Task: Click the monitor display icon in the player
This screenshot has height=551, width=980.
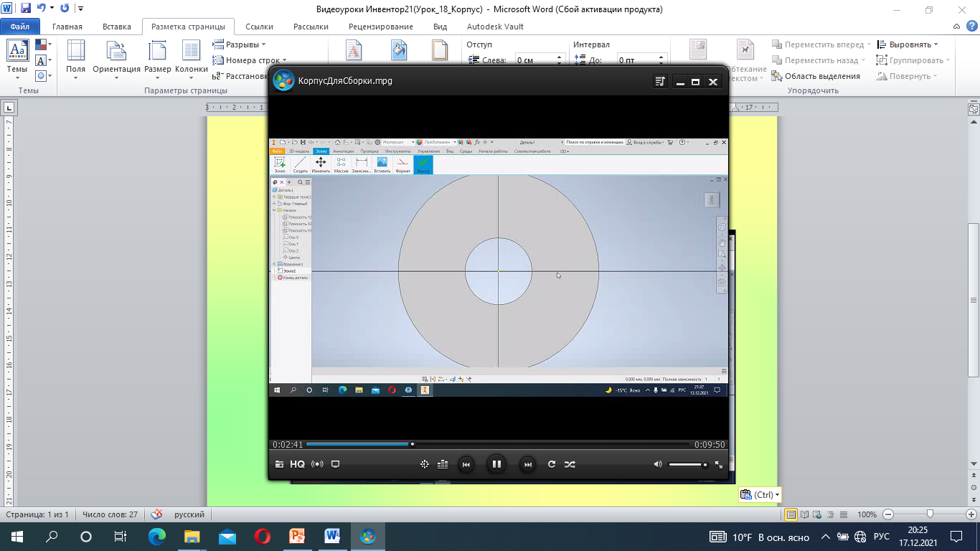Action: [x=335, y=464]
